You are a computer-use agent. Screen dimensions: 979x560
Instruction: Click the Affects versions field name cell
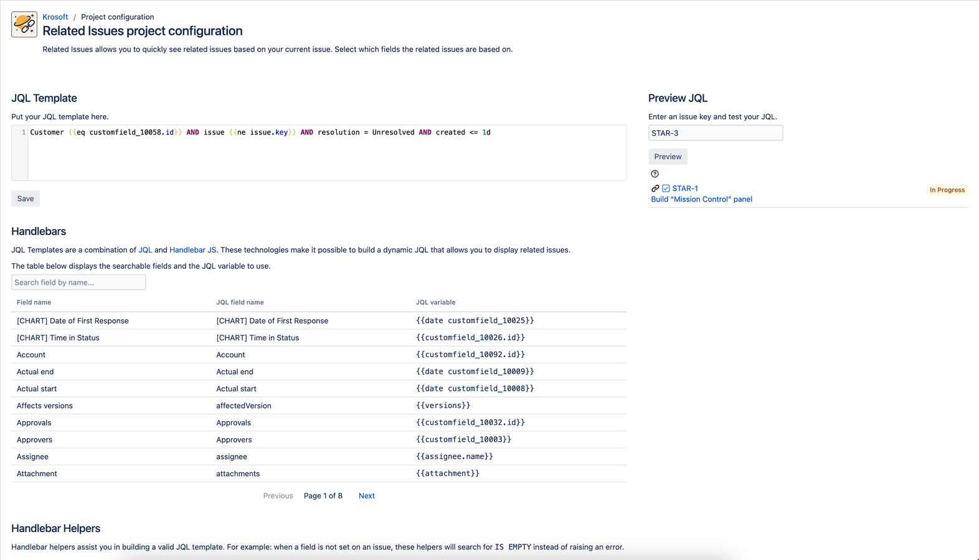coord(45,406)
